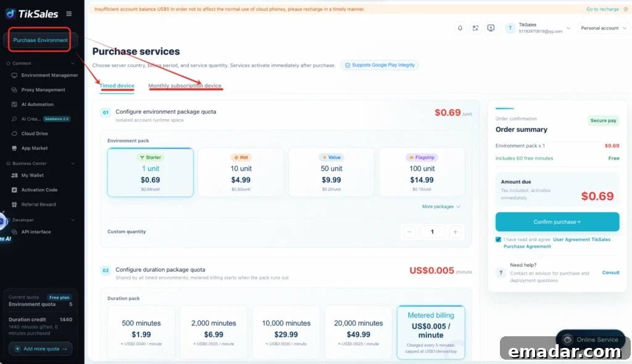Click the My Wallet icon

click(14, 175)
